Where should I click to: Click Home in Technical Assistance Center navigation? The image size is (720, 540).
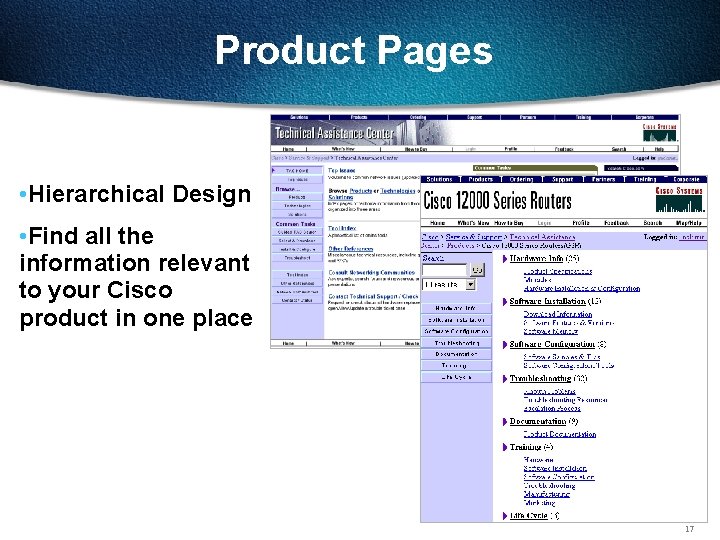pos(288,149)
